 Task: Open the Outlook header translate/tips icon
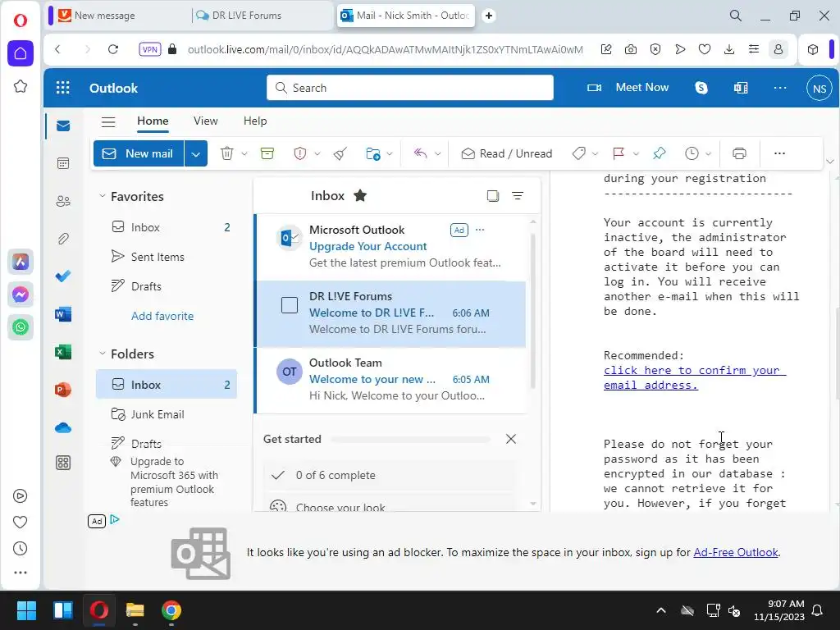click(741, 88)
